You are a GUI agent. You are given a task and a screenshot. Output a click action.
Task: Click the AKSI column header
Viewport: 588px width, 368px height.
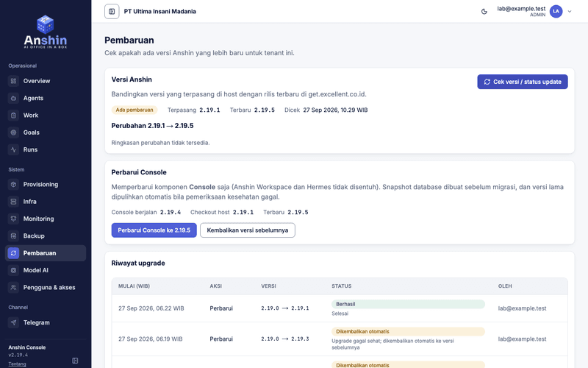[215, 286]
